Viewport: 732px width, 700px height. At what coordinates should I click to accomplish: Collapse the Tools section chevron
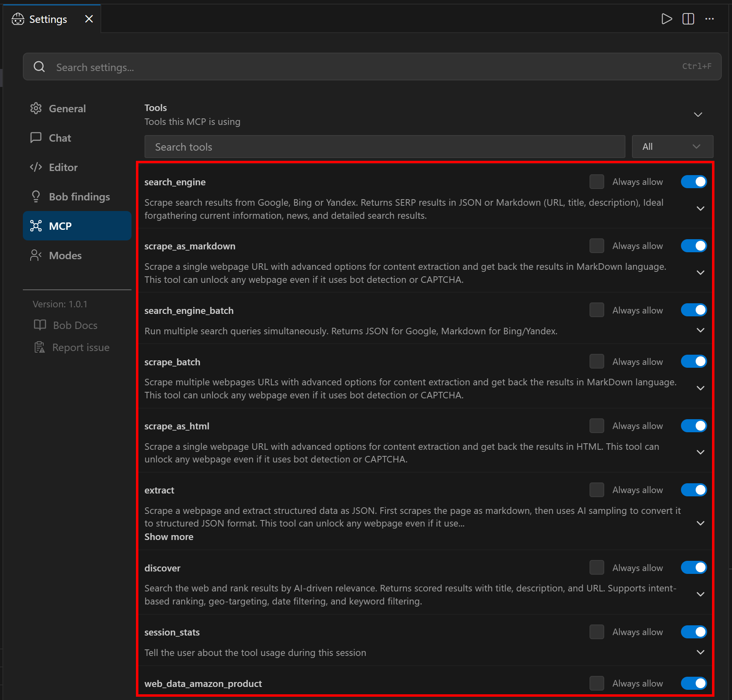click(x=698, y=114)
